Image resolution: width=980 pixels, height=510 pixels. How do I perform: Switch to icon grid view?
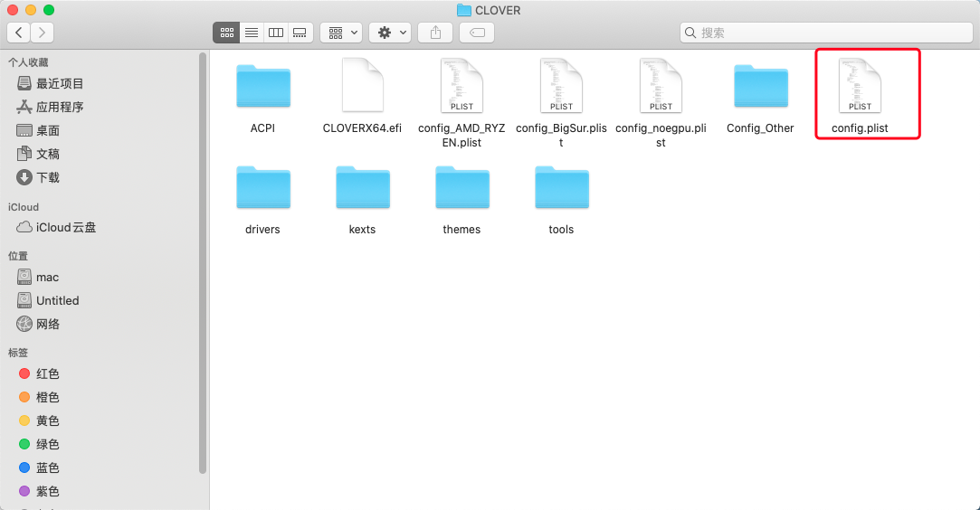[x=226, y=33]
